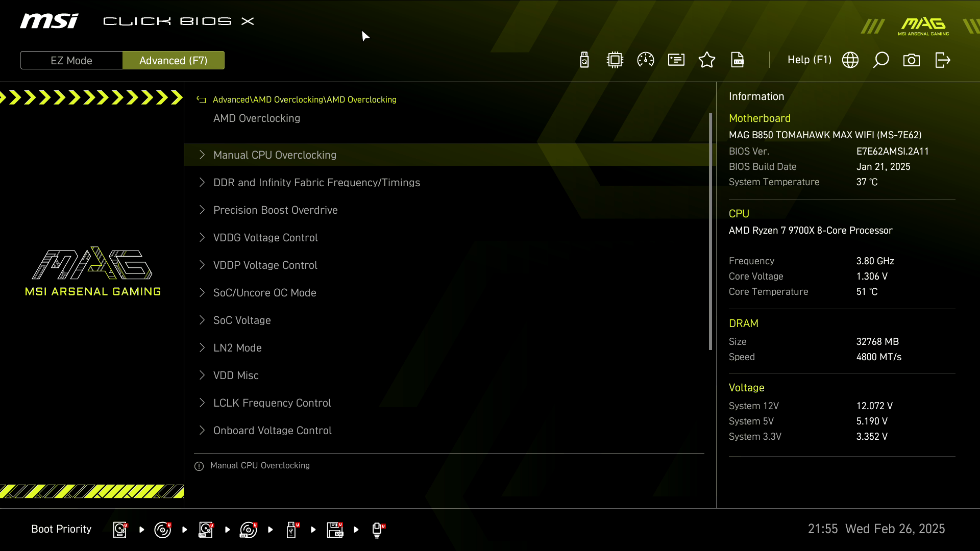Viewport: 980px width, 551px height.
Task: Open the magnifier search icon
Action: point(881,60)
